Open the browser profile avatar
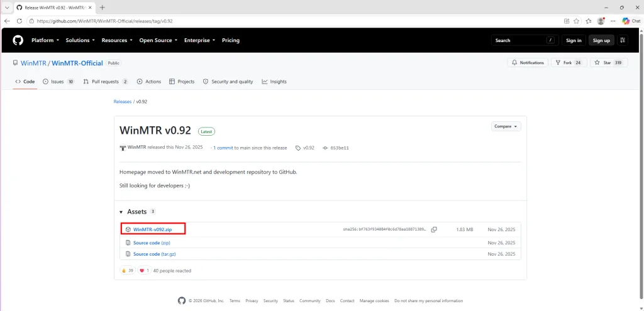The height and width of the screenshot is (311, 644). tap(601, 21)
